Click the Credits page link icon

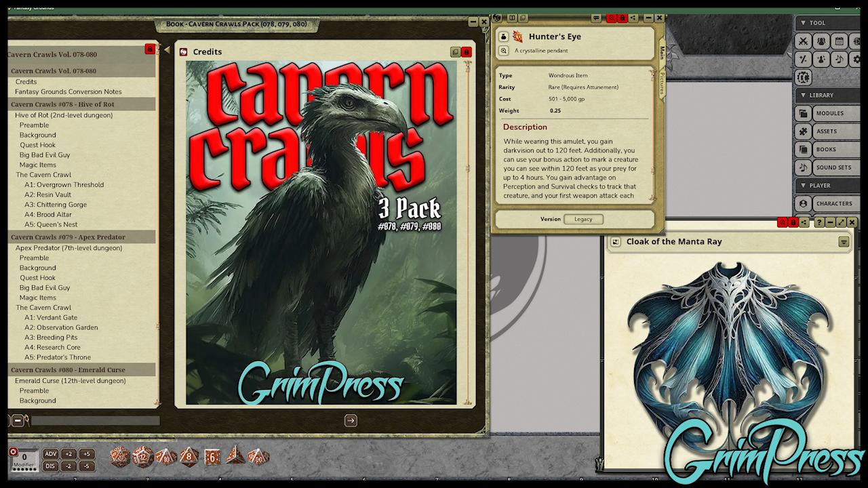(x=184, y=52)
